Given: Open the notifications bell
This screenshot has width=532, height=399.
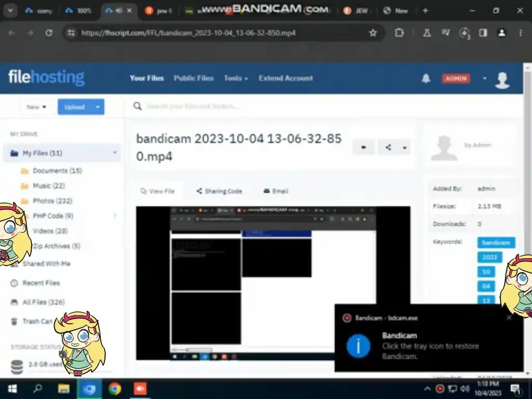Looking at the screenshot, I should (x=426, y=78).
